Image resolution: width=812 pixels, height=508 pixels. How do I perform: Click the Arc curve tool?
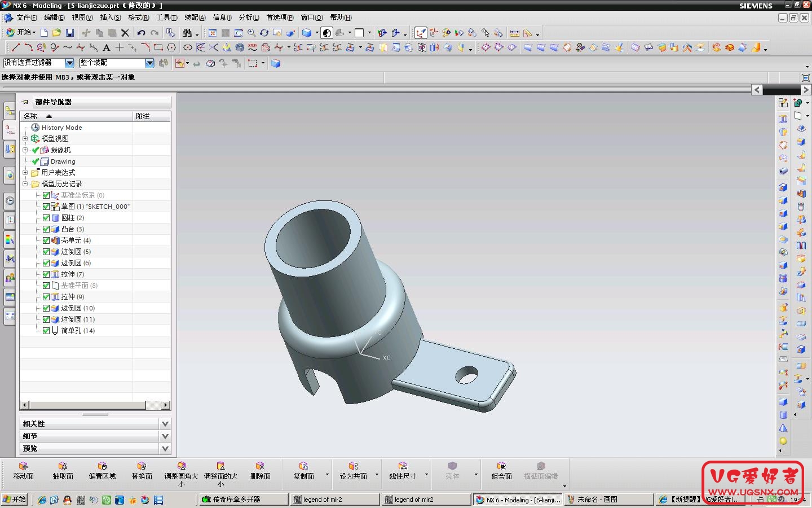[28, 47]
